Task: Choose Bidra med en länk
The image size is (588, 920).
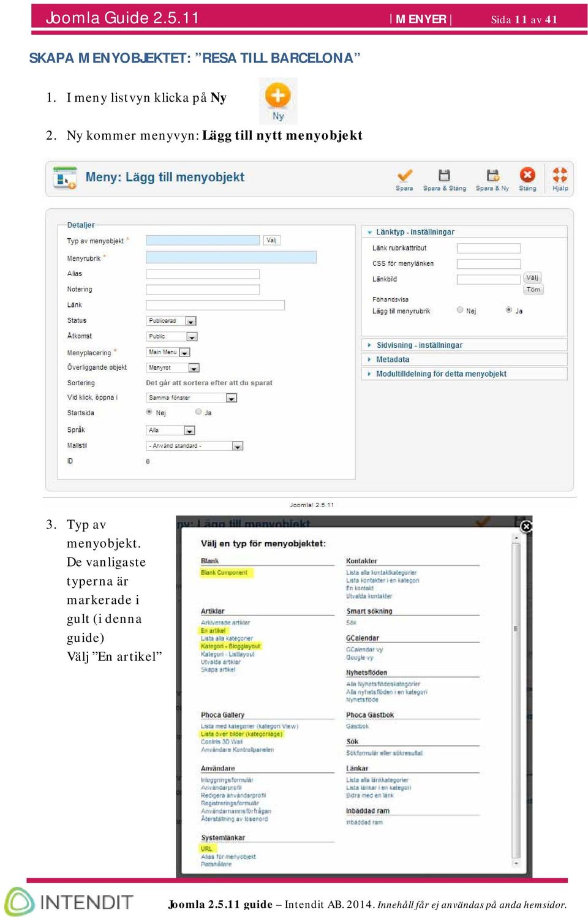Action: (x=370, y=796)
